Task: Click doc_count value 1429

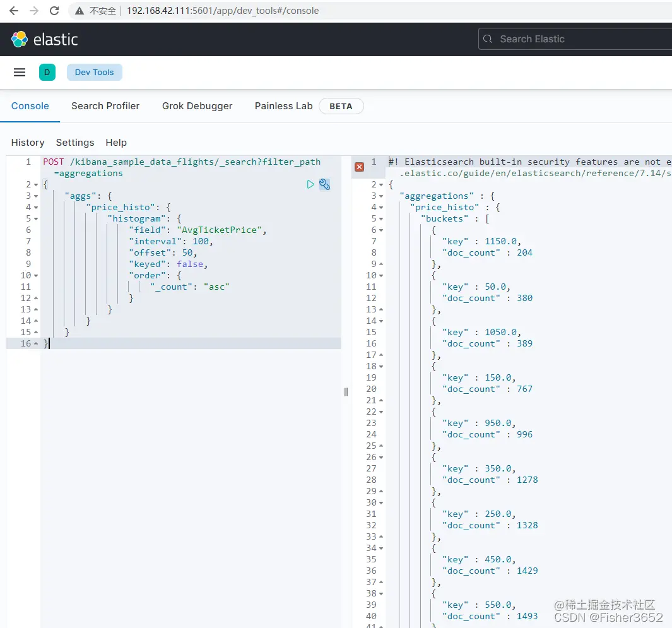Action: pos(527,571)
